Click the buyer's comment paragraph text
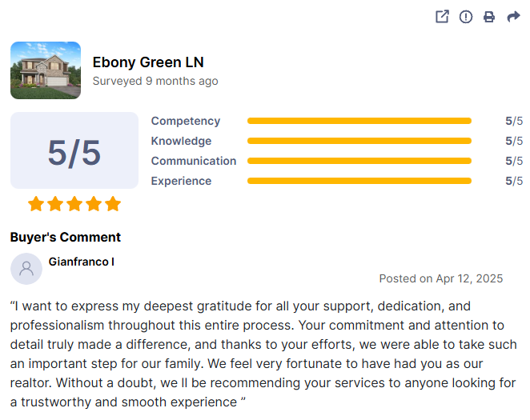The height and width of the screenshot is (420, 530). click(x=263, y=354)
